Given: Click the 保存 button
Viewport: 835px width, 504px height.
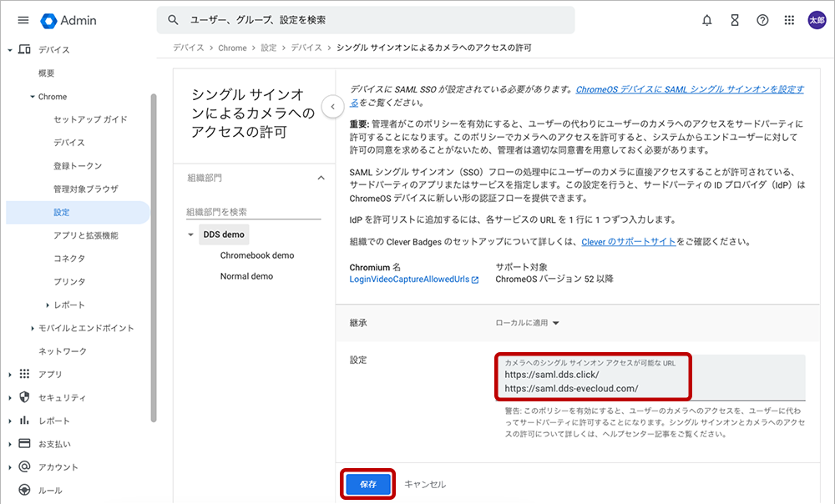Looking at the screenshot, I should tap(368, 484).
